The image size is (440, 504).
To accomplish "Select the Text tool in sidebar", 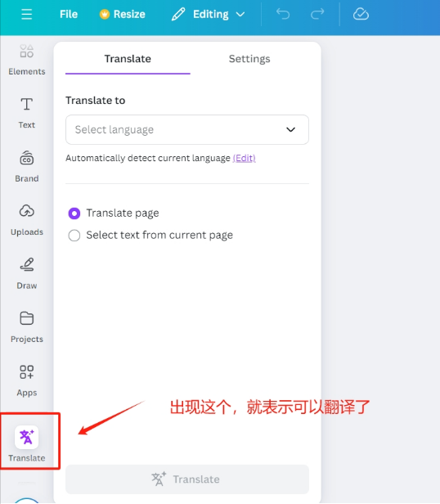I will 27,113.
